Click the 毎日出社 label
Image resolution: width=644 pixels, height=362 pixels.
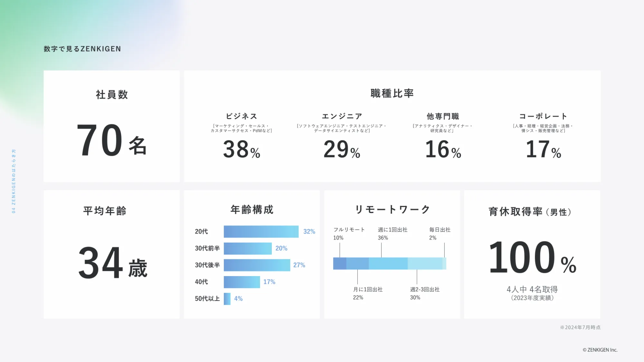[440, 230]
